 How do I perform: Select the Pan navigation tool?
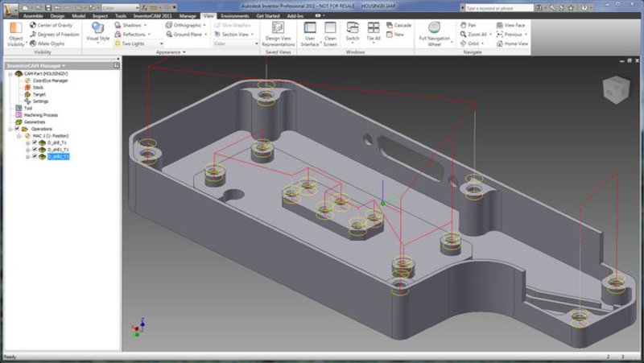click(469, 25)
